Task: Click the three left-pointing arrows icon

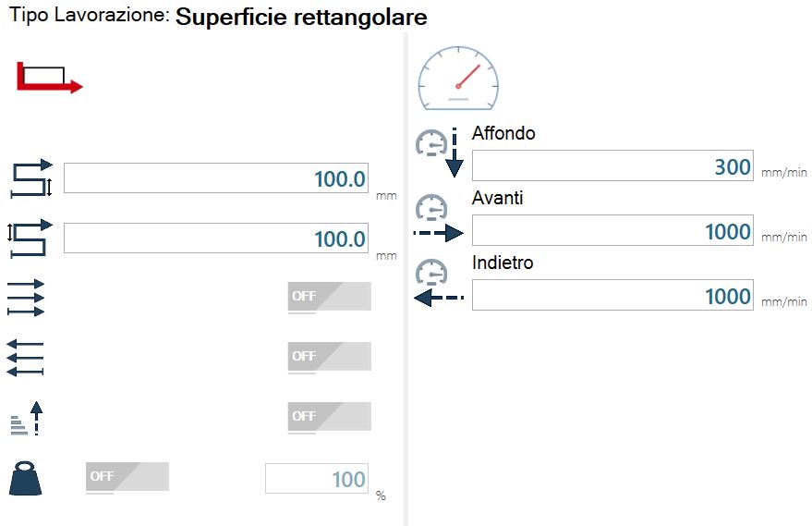Action: point(25,358)
